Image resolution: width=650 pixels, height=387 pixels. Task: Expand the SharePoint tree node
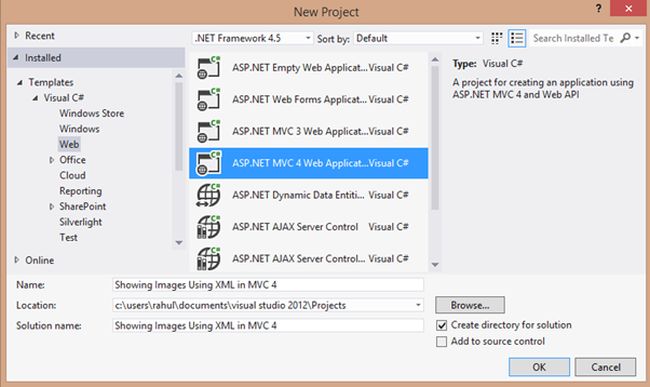(x=51, y=206)
